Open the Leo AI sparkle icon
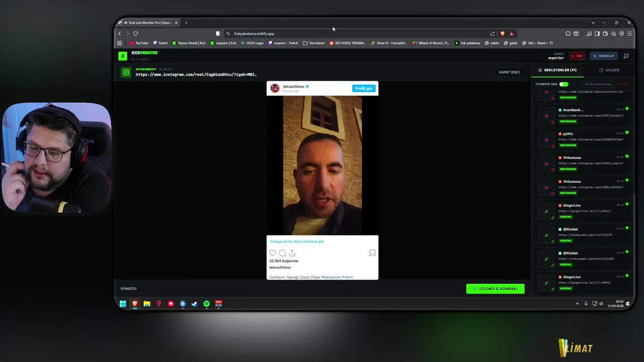 coord(613,34)
